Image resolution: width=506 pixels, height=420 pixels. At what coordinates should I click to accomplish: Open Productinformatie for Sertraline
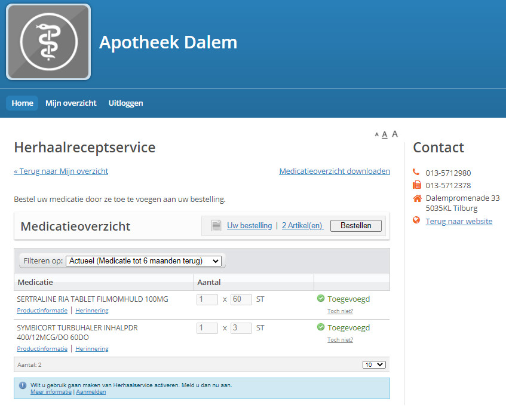(x=42, y=311)
